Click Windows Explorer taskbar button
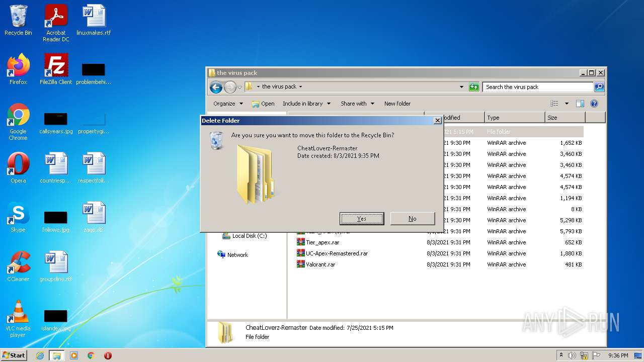The height and width of the screenshot is (362, 644). click(x=56, y=355)
